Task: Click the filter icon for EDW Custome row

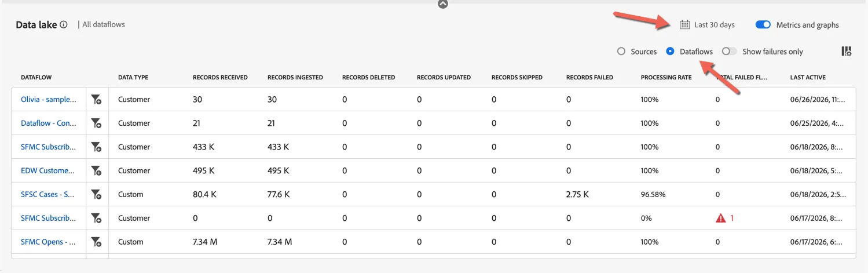Action: [97, 171]
